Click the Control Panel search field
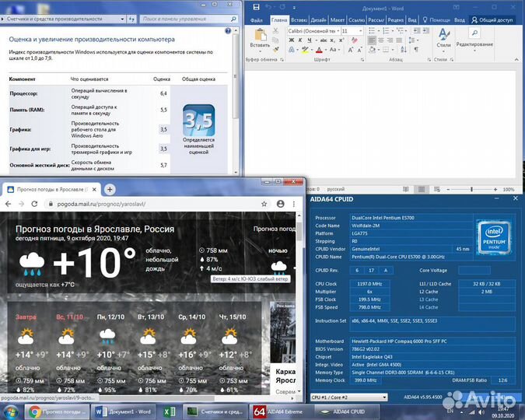Viewport: 525px width, 420px height. (189, 19)
